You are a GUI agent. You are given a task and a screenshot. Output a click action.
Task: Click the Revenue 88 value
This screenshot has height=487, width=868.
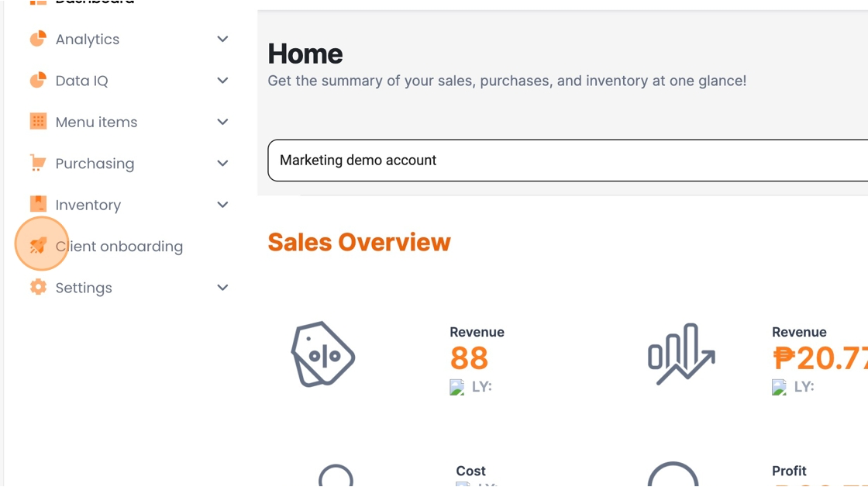tap(469, 358)
